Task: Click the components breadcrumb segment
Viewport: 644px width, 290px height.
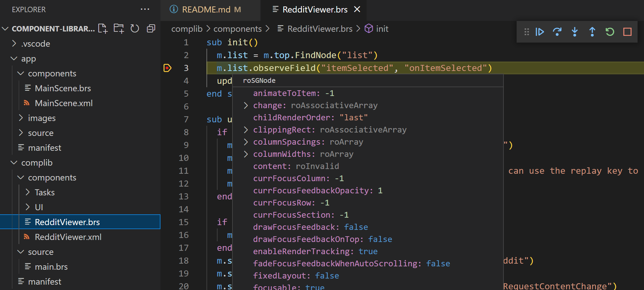Action: click(x=238, y=29)
